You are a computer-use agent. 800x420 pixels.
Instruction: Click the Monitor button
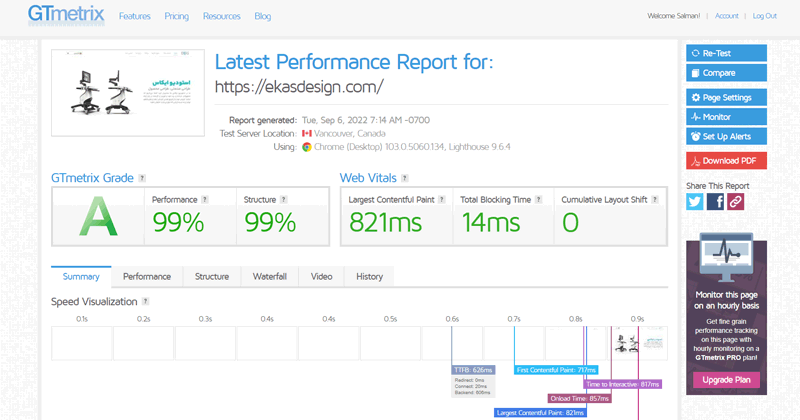click(726, 117)
